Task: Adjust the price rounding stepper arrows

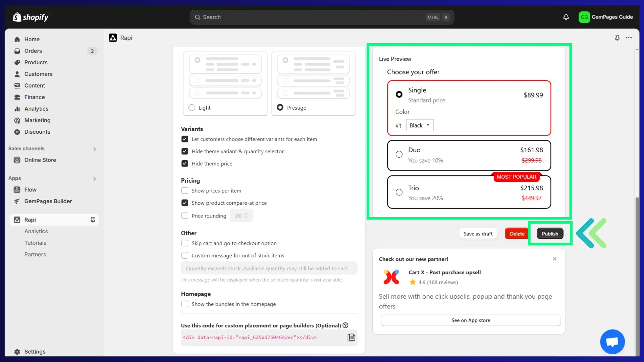Action: click(x=246, y=216)
